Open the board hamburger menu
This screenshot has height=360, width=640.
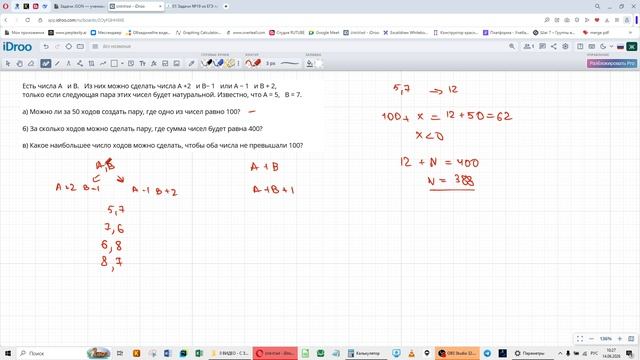pos(95,47)
